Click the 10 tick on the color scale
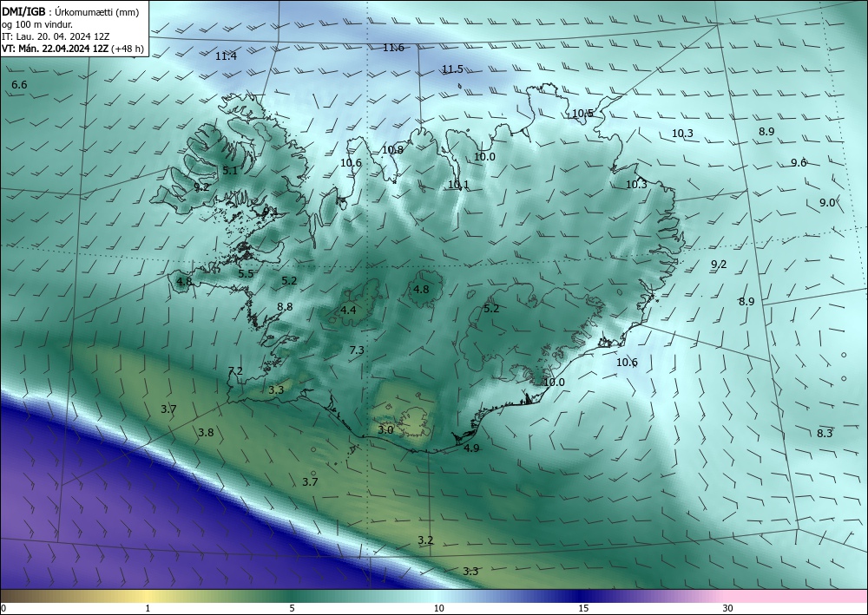Screen dimensions: 868x615 point(438,609)
